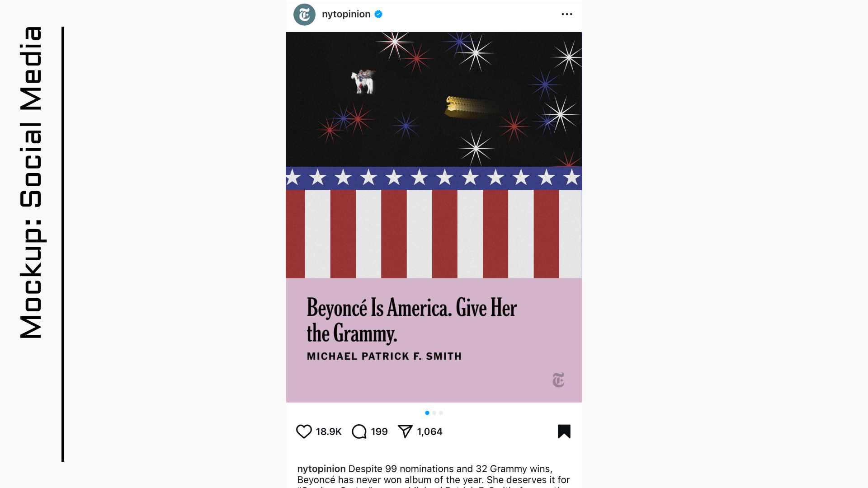The width and height of the screenshot is (868, 488).
Task: Click the blue verified badge
Action: coord(378,14)
